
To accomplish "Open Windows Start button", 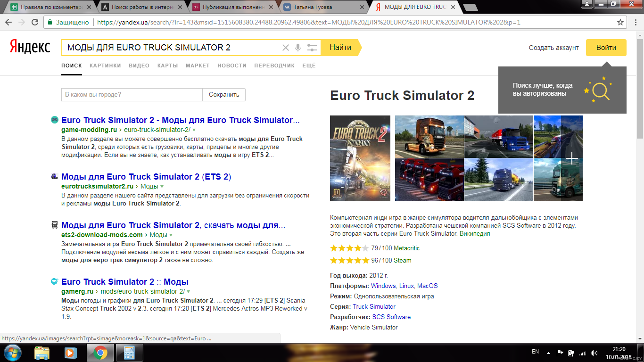I will point(12,353).
